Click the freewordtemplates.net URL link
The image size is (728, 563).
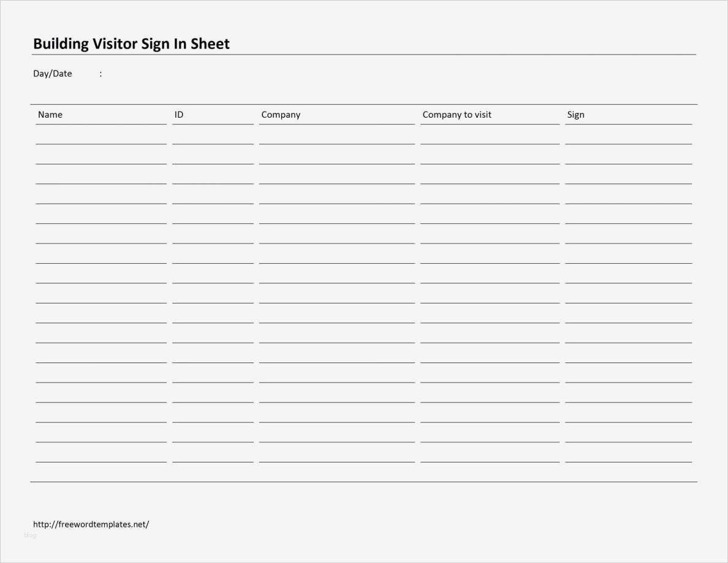coord(91,524)
